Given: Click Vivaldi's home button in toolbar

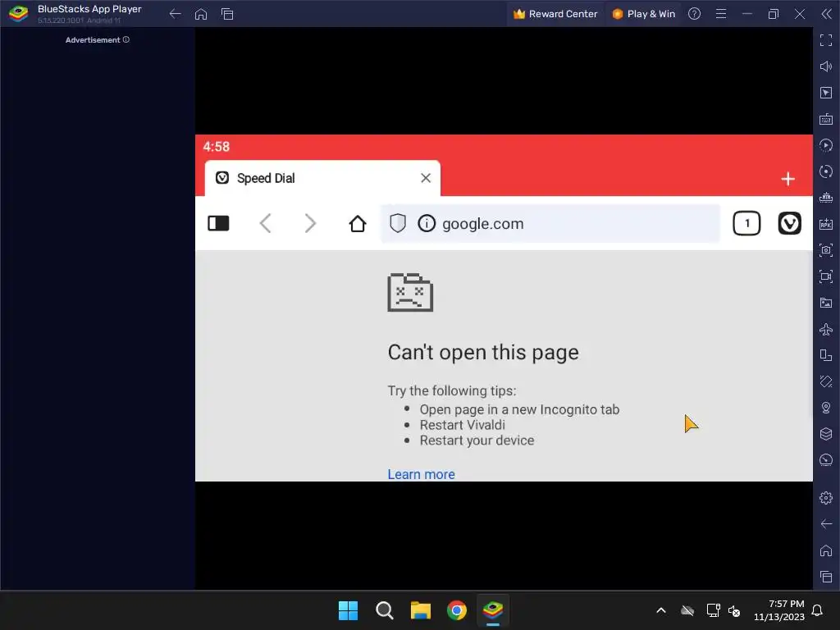Looking at the screenshot, I should pyautogui.click(x=358, y=223).
